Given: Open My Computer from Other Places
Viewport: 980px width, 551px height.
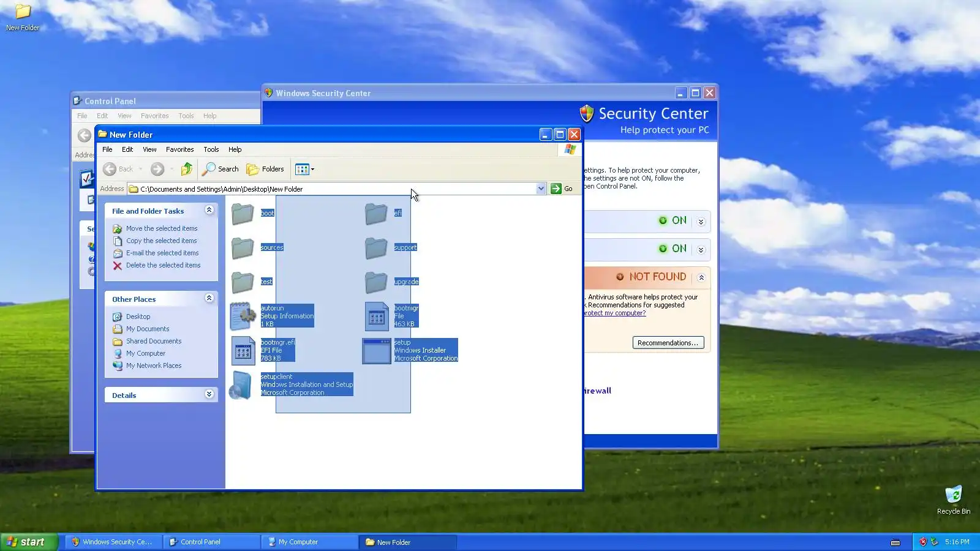Looking at the screenshot, I should [x=146, y=353].
